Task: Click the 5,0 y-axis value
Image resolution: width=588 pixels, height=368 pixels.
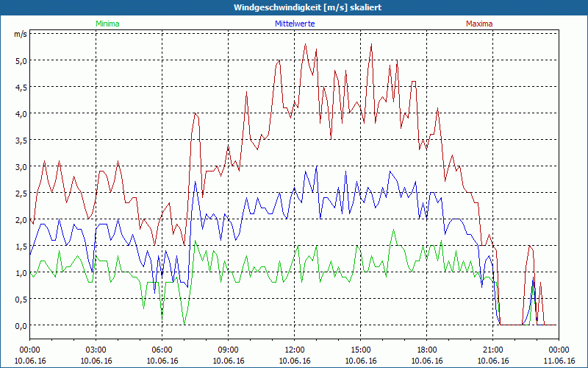Action: [21, 60]
